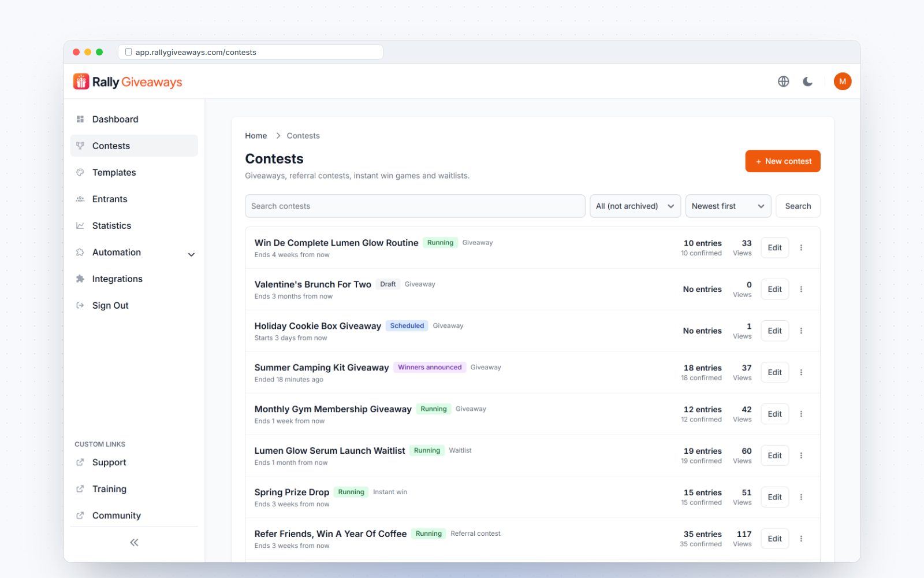The height and width of the screenshot is (578, 924).
Task: Follow the Home breadcrumb link
Action: [256, 136]
